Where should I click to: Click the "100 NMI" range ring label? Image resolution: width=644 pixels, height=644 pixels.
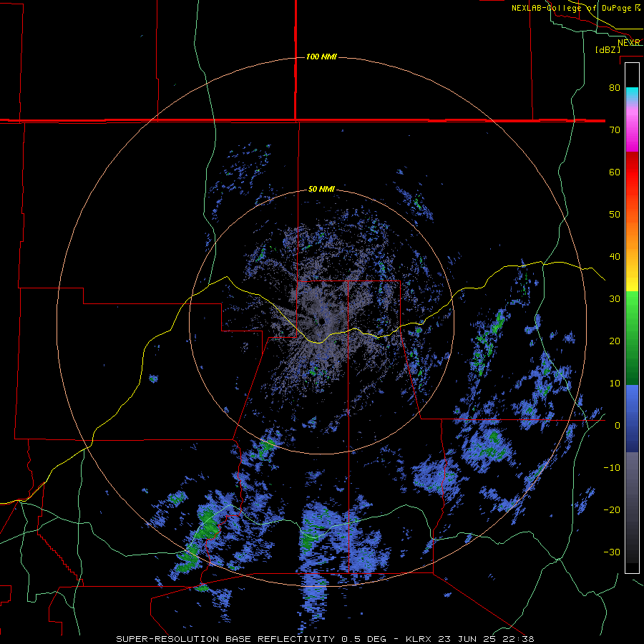[x=321, y=57]
